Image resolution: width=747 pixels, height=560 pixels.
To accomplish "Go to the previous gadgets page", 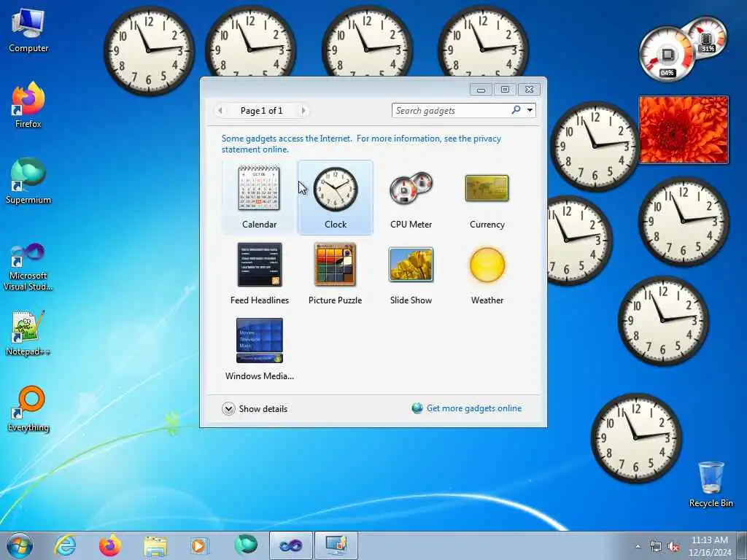I will click(220, 111).
